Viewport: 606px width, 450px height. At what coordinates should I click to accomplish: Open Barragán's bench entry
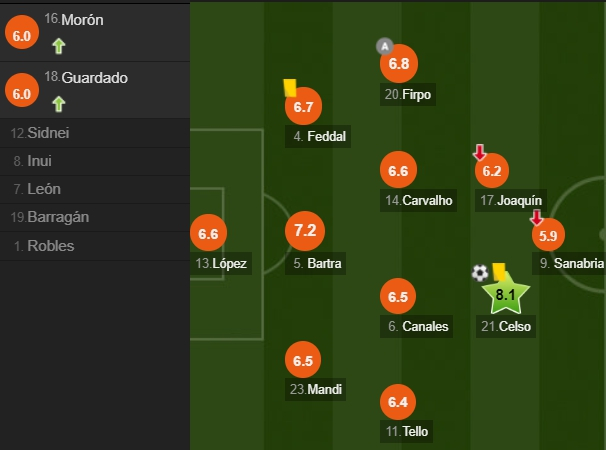pyautogui.click(x=50, y=217)
